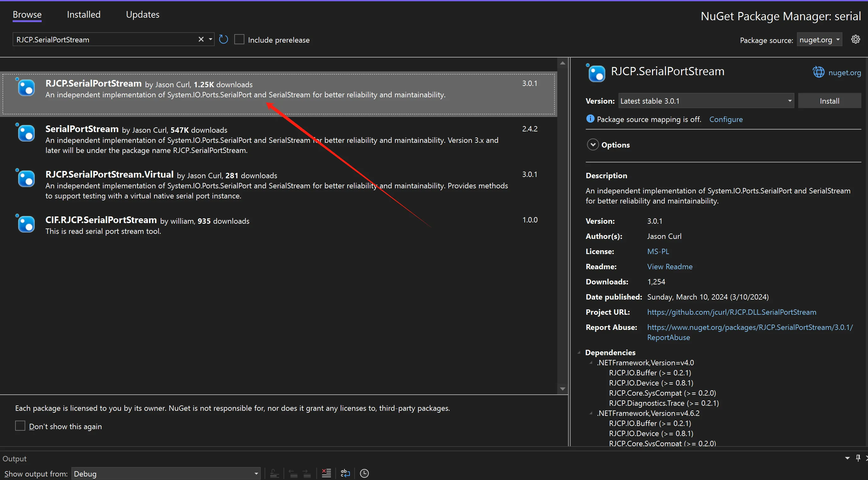Click Go to Previous Message icon
The height and width of the screenshot is (480, 868).
[x=293, y=473]
